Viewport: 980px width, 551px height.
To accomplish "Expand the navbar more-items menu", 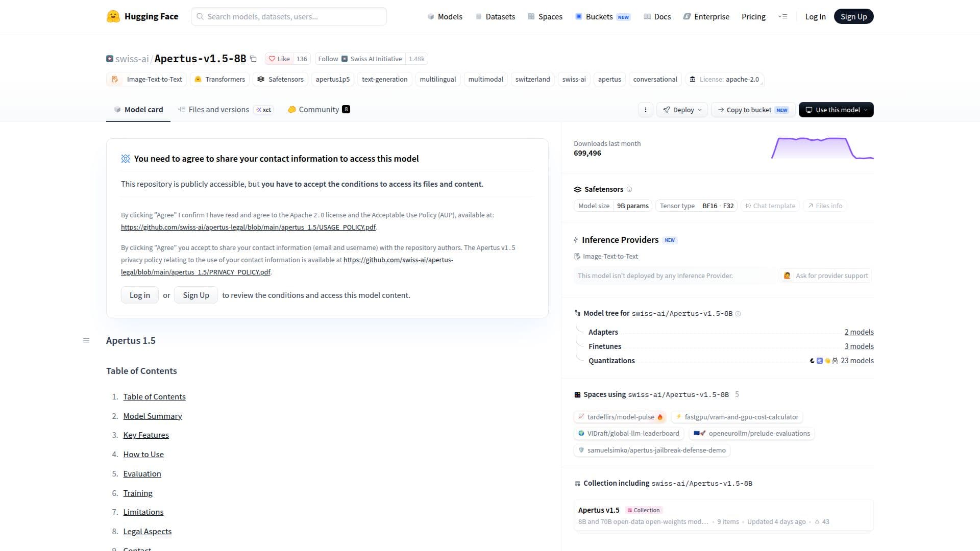I will tap(782, 16).
